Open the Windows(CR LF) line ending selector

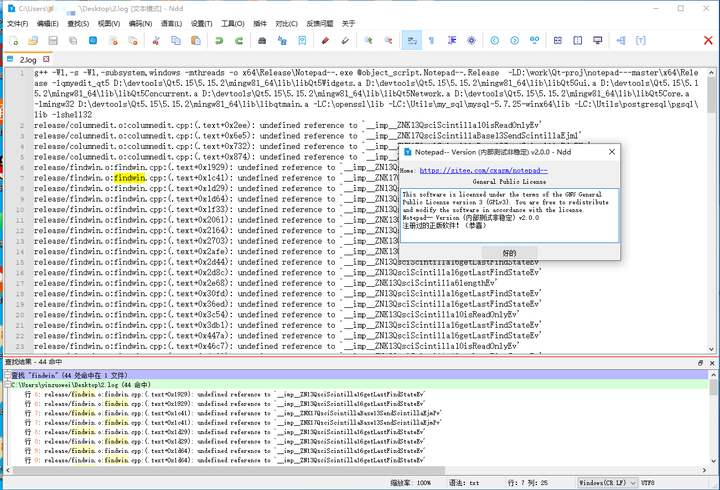pos(606,483)
